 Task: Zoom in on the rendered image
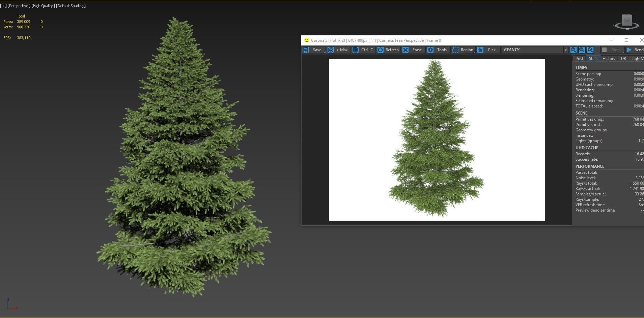573,50
